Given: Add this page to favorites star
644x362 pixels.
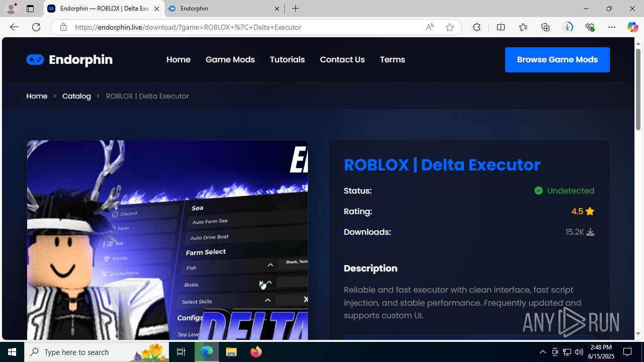Looking at the screenshot, I should [449, 27].
